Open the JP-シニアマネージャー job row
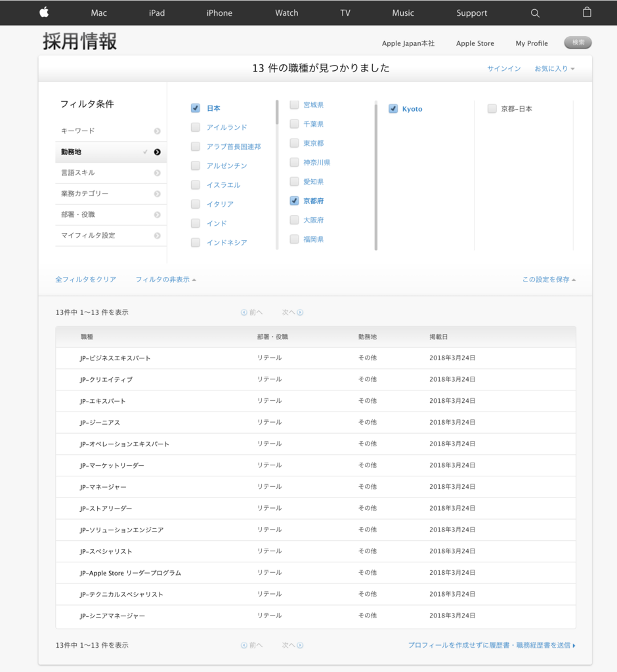The width and height of the screenshot is (617, 672). coord(316,616)
